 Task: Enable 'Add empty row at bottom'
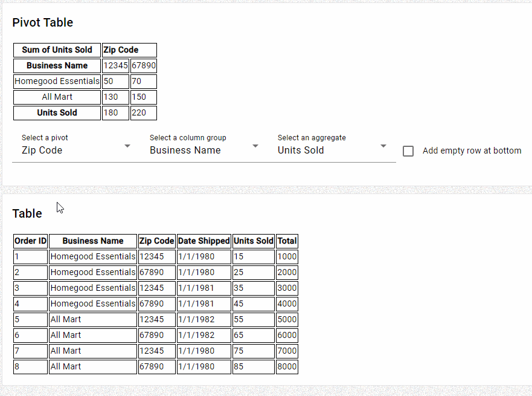408,151
